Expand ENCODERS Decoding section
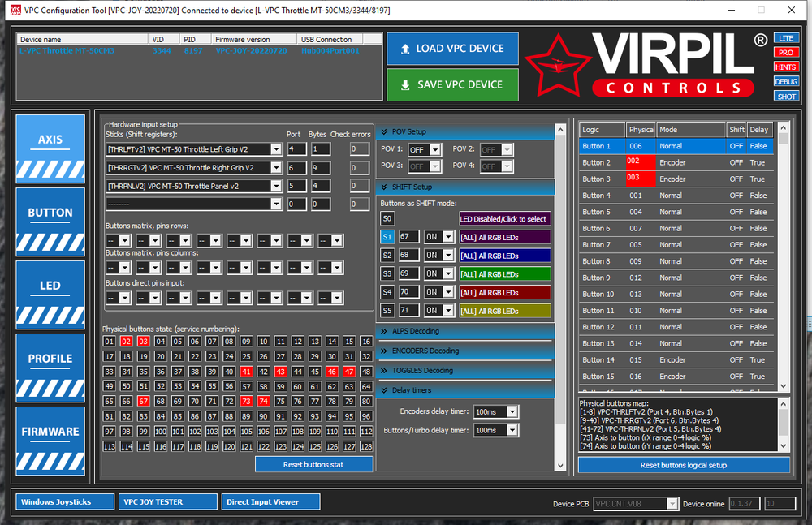 click(x=464, y=351)
